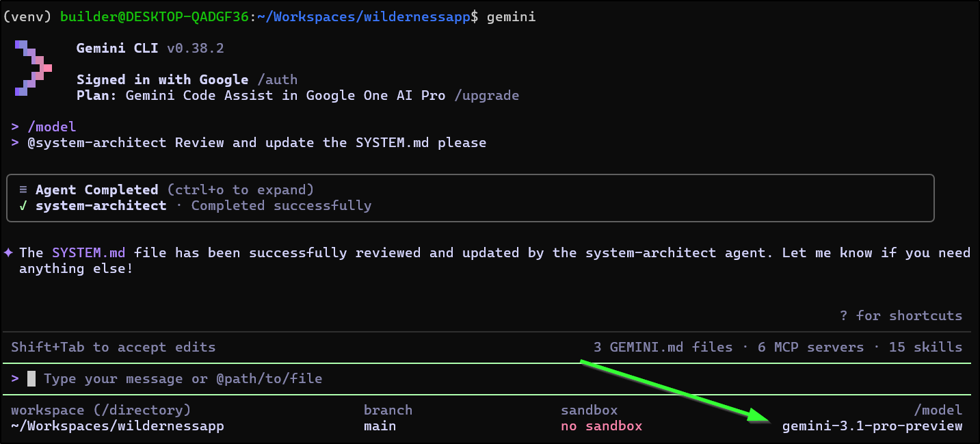
Task: Click the main branch name
Action: [x=380, y=426]
